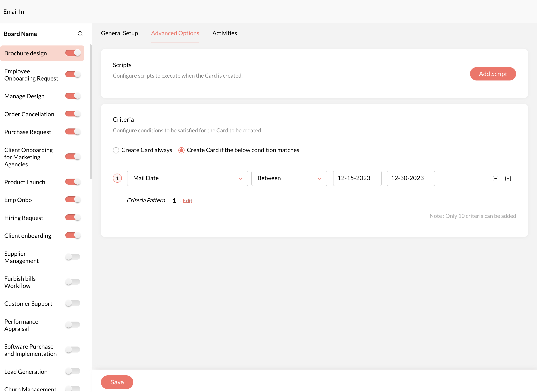Screen dimensions: 537x392
Task: Toggle off Hiring Request board
Action: [73, 217]
